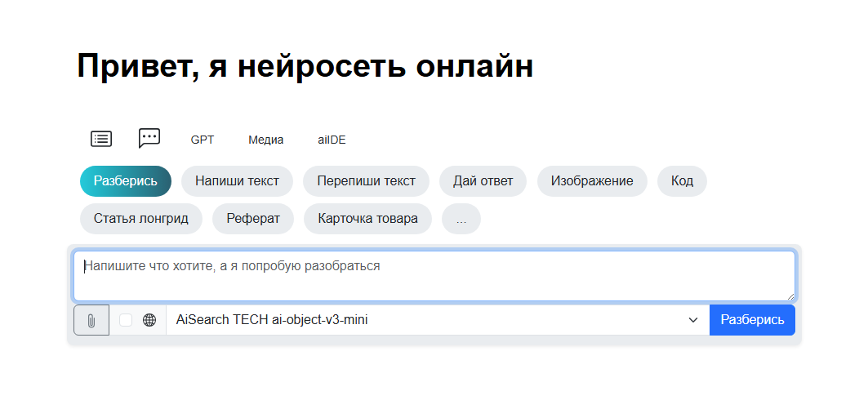Expand the AiSearch TECH model dropdown
This screenshot has width=868, height=418.
click(433, 320)
